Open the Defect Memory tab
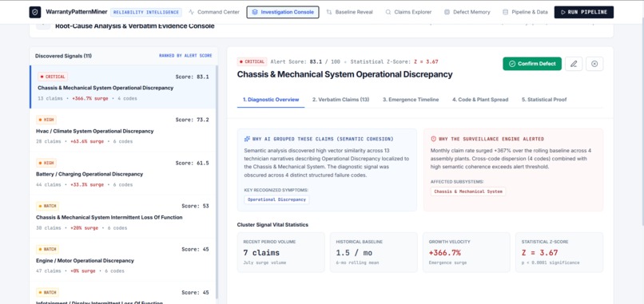The width and height of the screenshot is (644, 304). [467, 12]
